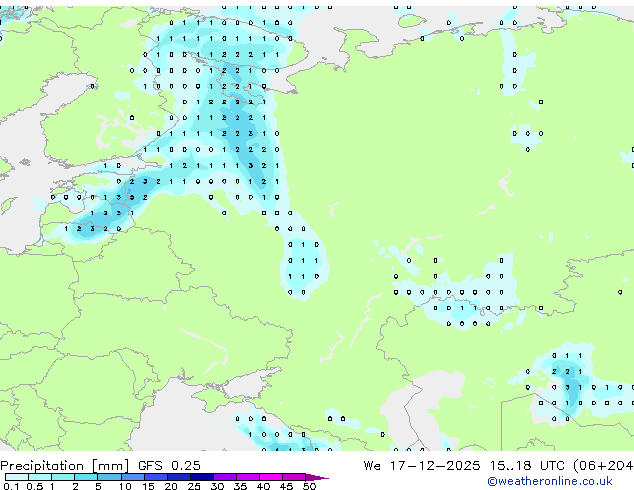
Task: Click the legend swatch between 30 and 35
Action: [224, 477]
